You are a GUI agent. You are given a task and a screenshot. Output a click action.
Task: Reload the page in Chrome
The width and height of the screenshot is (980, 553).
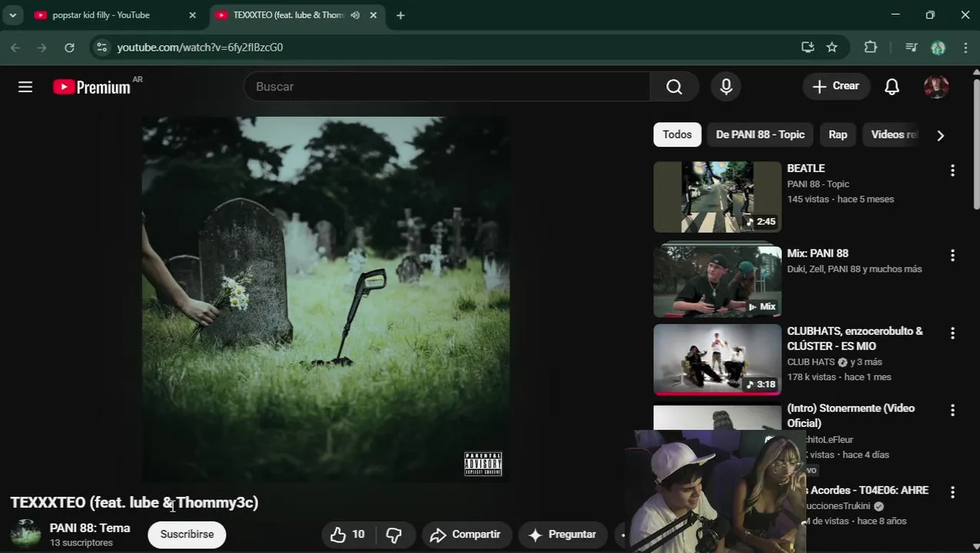click(69, 48)
